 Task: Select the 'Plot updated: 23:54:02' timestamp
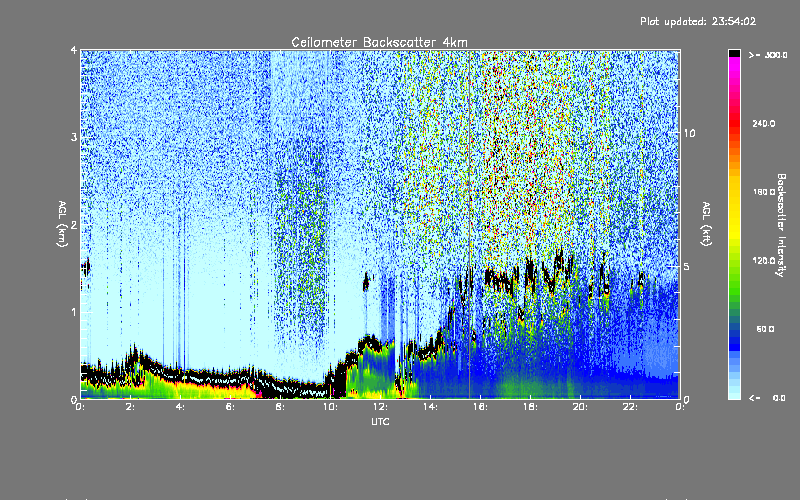coord(698,21)
